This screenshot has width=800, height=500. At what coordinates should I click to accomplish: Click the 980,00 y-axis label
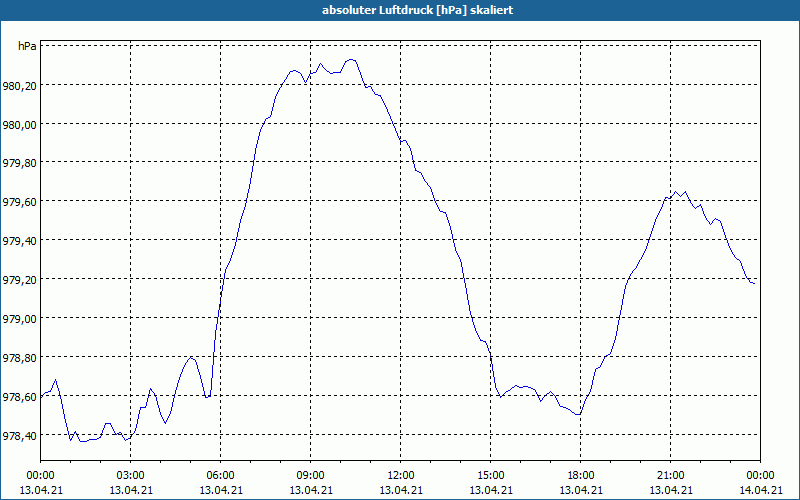(19, 124)
